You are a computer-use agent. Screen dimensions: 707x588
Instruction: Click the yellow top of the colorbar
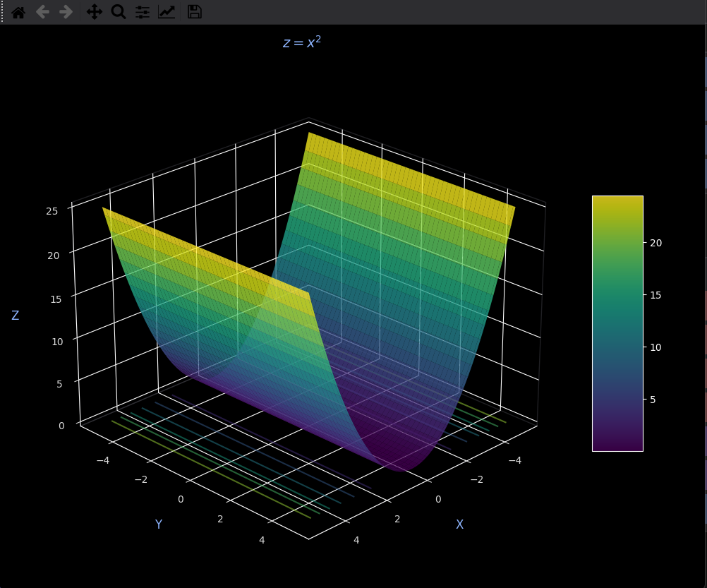(617, 205)
